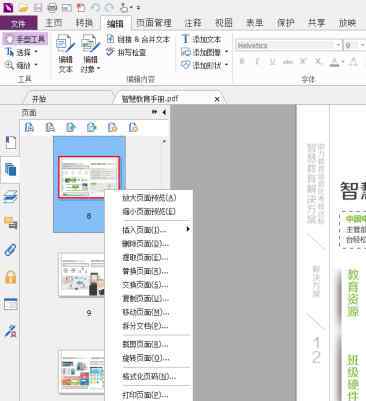Toggle superscript formatting
366x401 pixels.
303,61
